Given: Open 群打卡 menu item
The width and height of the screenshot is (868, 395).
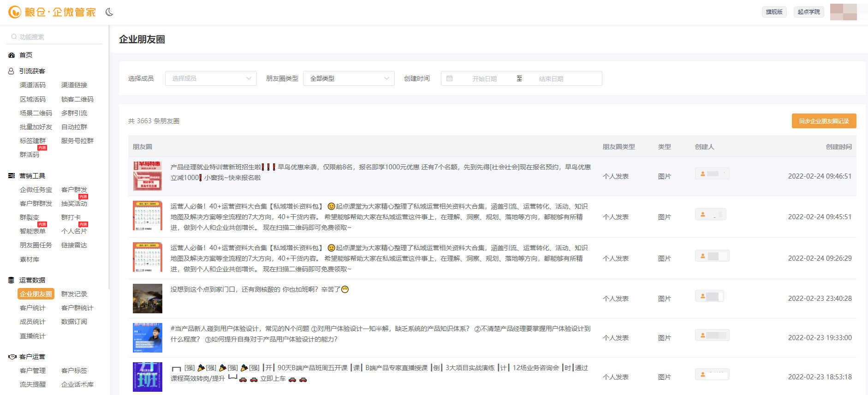Looking at the screenshot, I should click(x=71, y=217).
